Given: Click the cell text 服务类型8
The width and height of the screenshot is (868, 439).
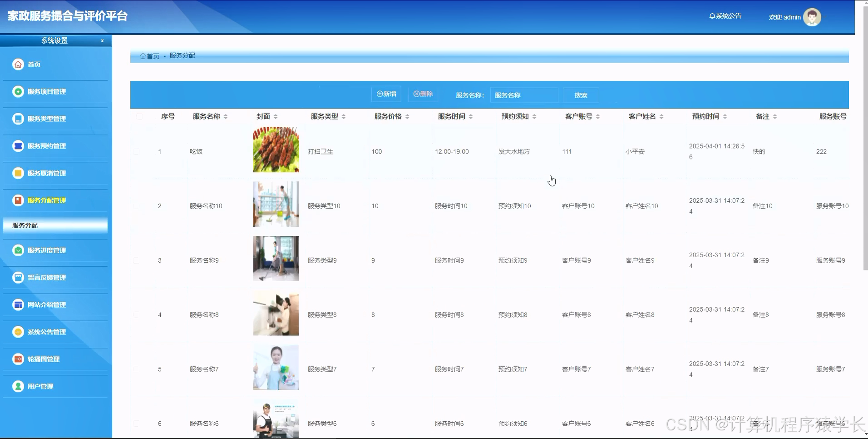Looking at the screenshot, I should coord(322,315).
